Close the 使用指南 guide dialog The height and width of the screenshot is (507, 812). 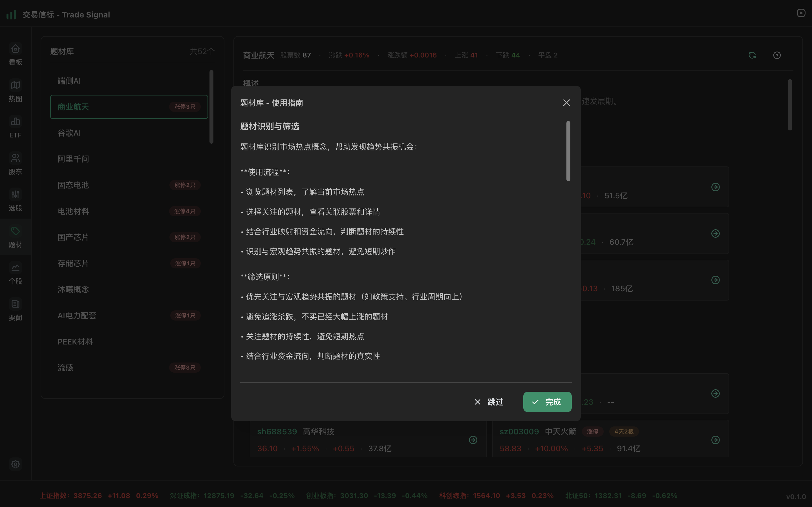click(566, 103)
